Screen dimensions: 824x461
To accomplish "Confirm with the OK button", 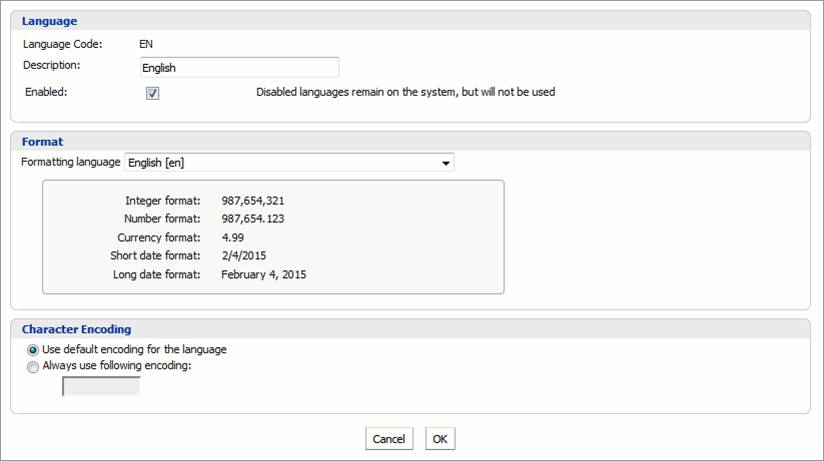I will (440, 439).
